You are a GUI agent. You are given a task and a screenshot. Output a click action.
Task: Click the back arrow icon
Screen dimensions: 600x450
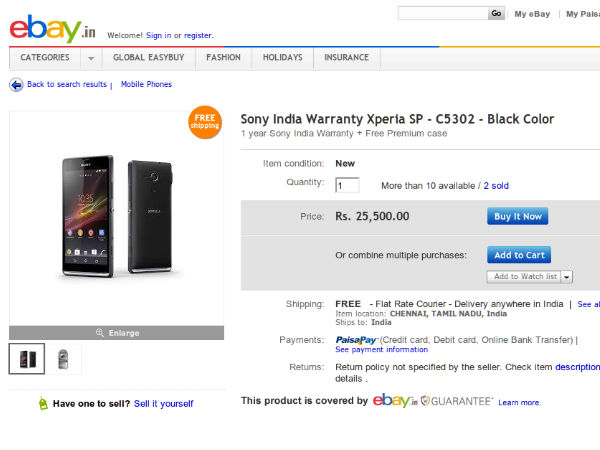(17, 85)
